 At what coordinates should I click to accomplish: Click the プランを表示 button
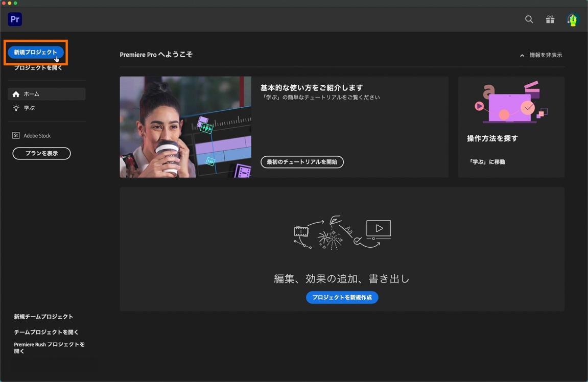(41, 153)
